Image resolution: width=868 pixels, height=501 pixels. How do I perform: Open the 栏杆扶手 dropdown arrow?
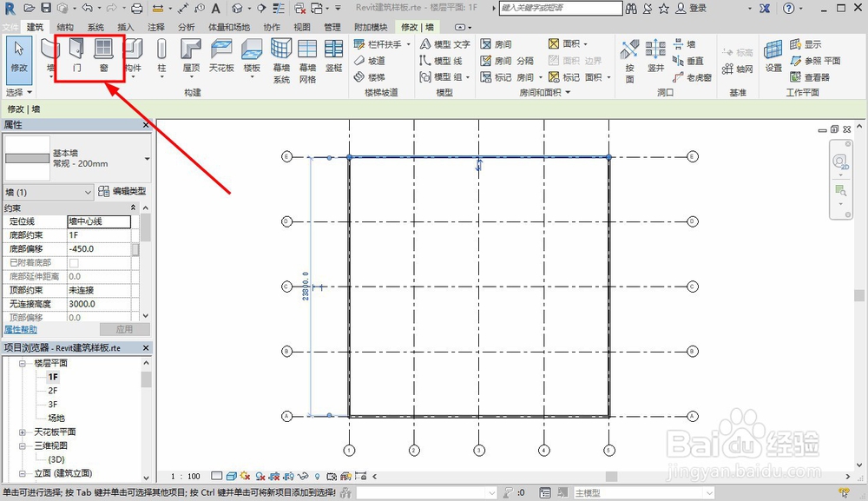pyautogui.click(x=409, y=43)
